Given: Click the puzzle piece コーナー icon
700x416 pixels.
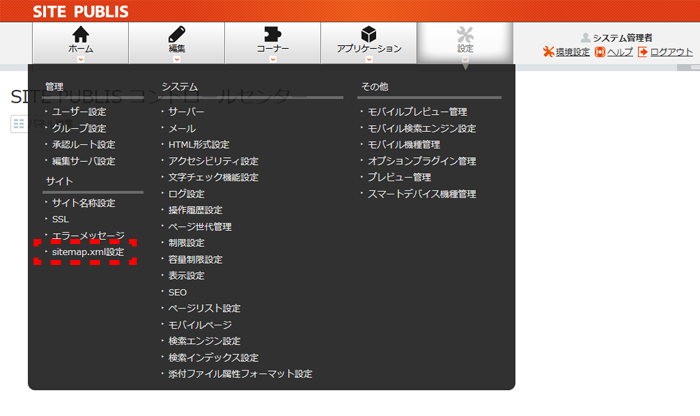Looking at the screenshot, I should click(x=273, y=34).
